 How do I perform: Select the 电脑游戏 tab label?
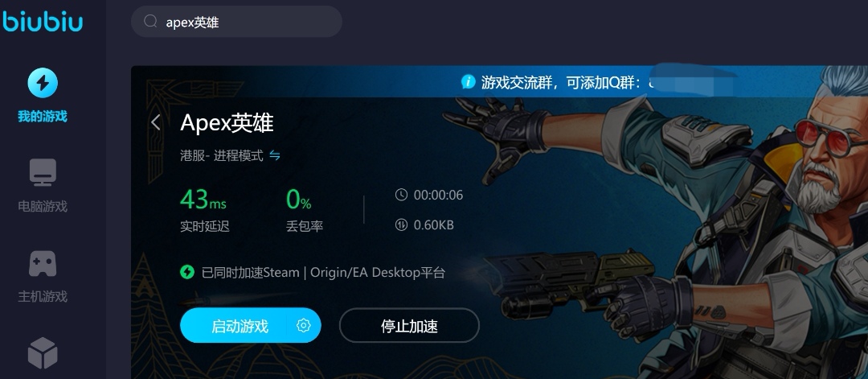tap(43, 207)
